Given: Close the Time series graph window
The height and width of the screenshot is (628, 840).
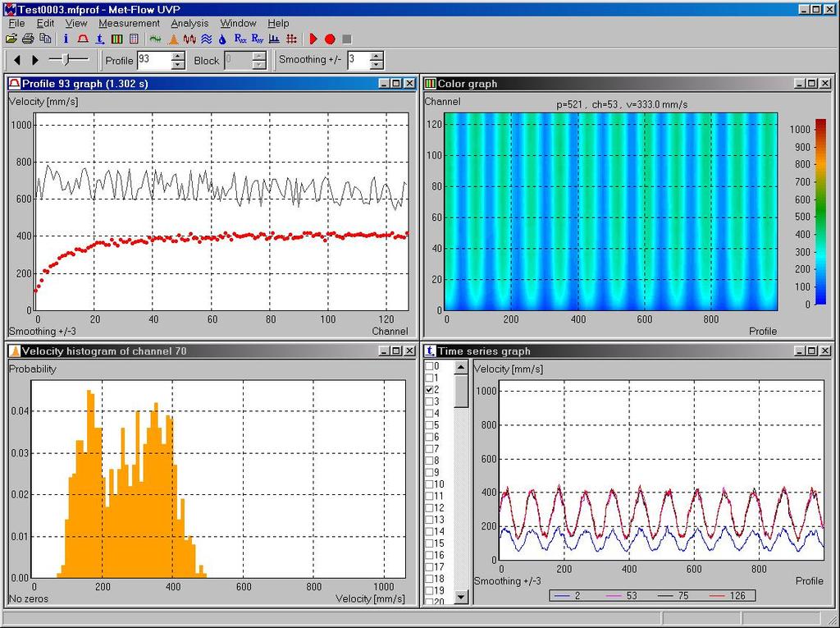Looking at the screenshot, I should coord(825,351).
